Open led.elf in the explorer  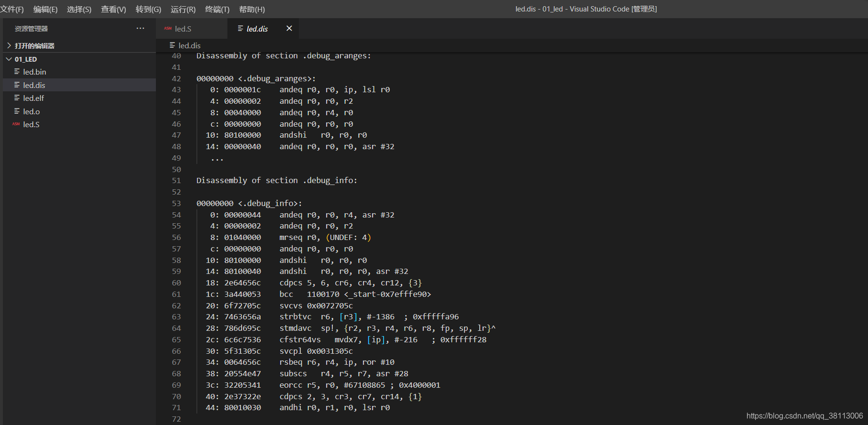point(79,98)
